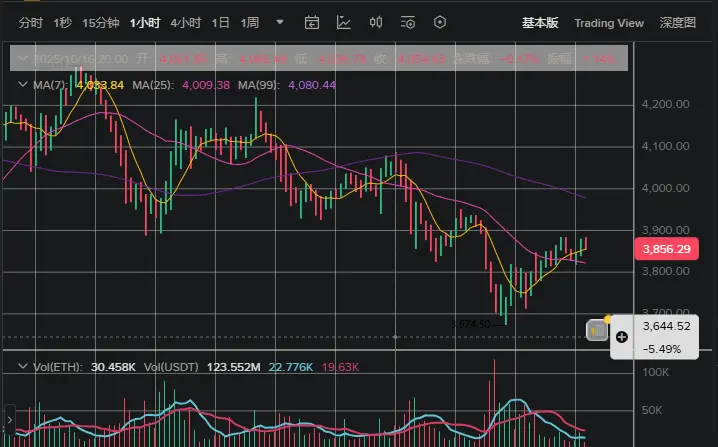Click the low price marker 3,674.50
The width and height of the screenshot is (718, 447).
(471, 324)
